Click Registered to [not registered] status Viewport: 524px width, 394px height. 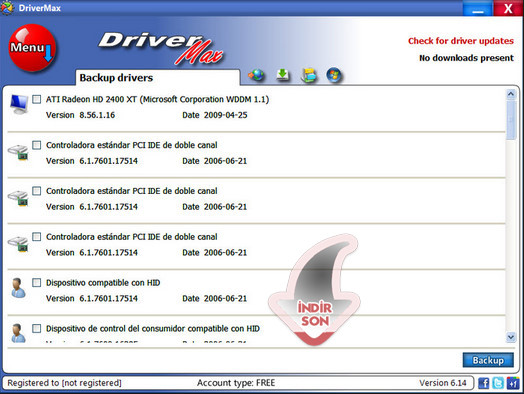tap(64, 383)
